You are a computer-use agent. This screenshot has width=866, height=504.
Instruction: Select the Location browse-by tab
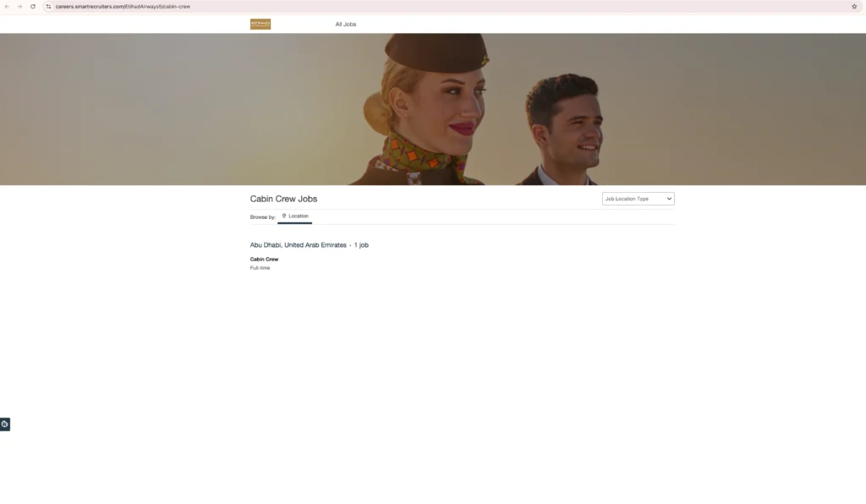pos(295,216)
